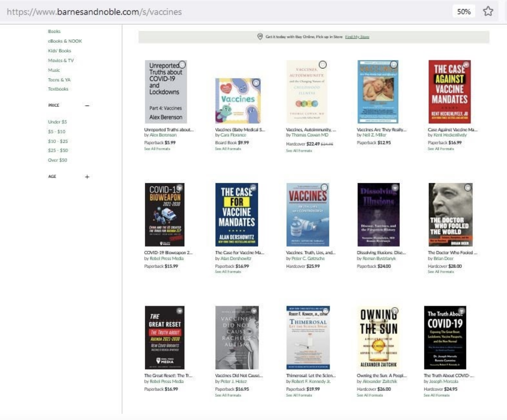Select Kids' Books category
This screenshot has height=420, width=507.
59,50
